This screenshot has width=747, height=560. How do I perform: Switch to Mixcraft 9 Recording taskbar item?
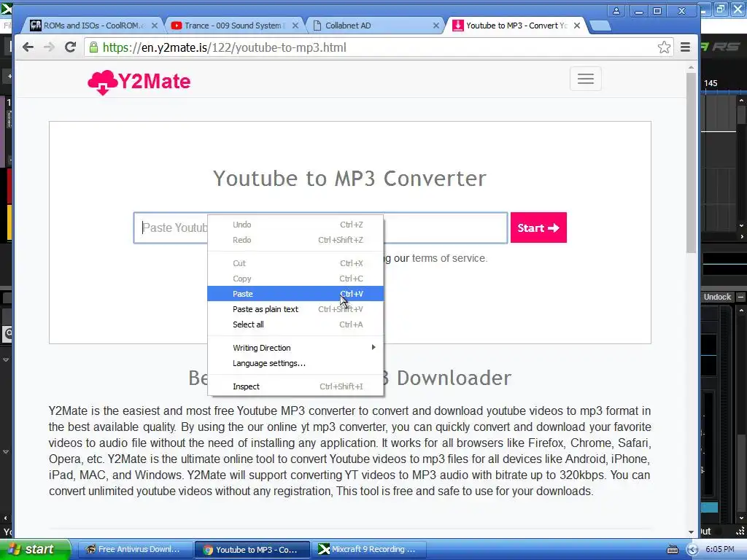tap(368, 549)
